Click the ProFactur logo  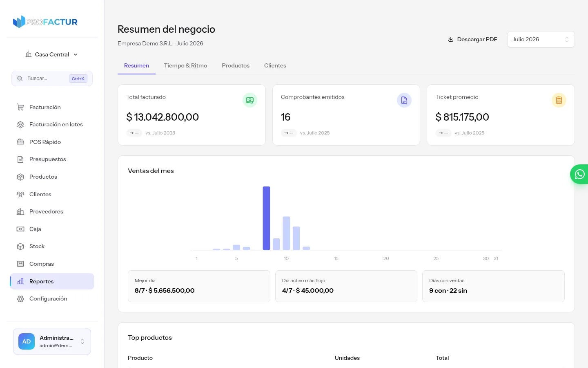45,22
